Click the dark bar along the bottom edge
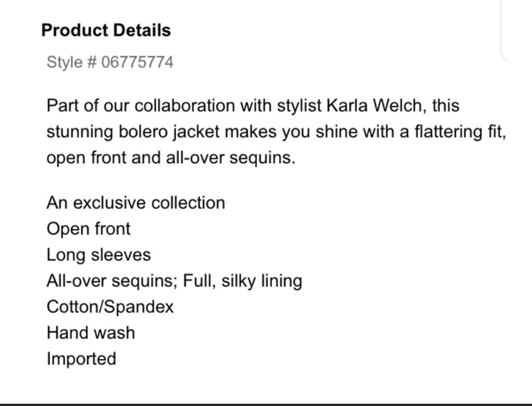 coord(266,405)
